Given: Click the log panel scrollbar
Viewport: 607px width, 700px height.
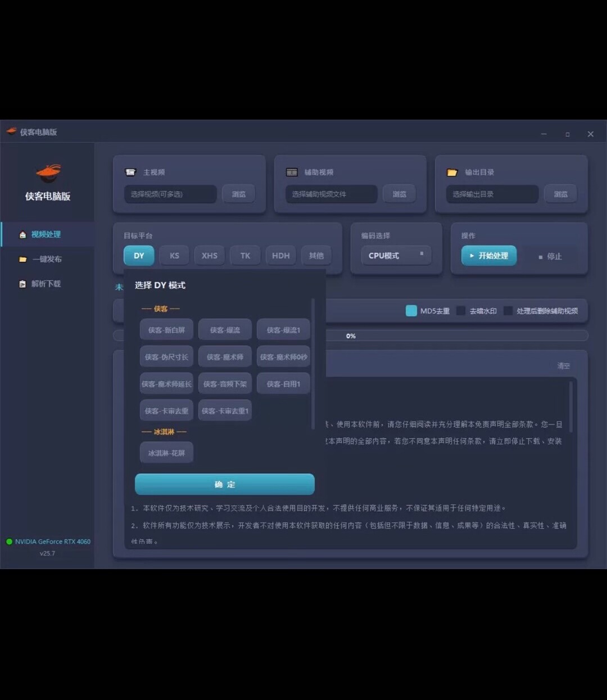Looking at the screenshot, I should coord(570,407).
